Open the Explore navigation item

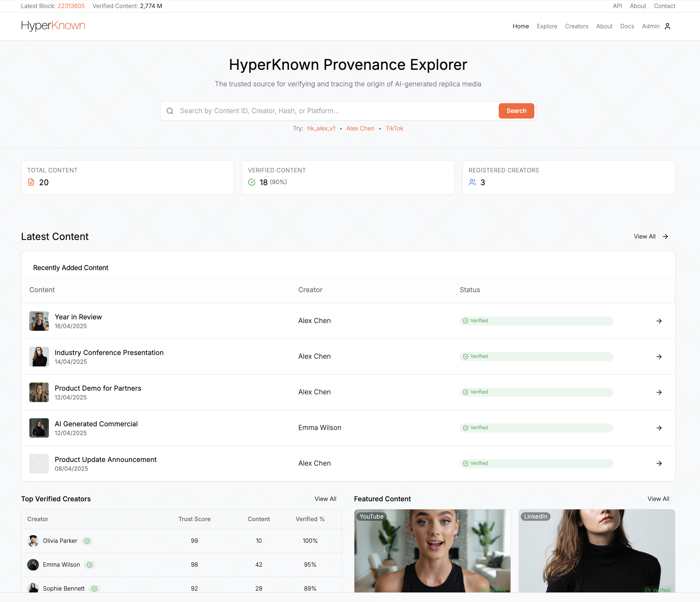pyautogui.click(x=547, y=26)
